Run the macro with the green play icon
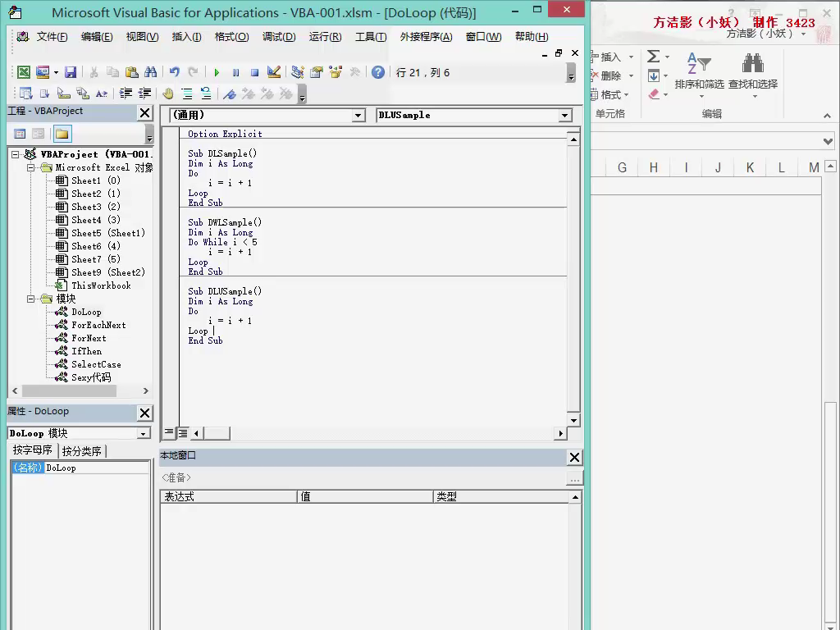Viewport: 840px width, 630px height. [217, 72]
